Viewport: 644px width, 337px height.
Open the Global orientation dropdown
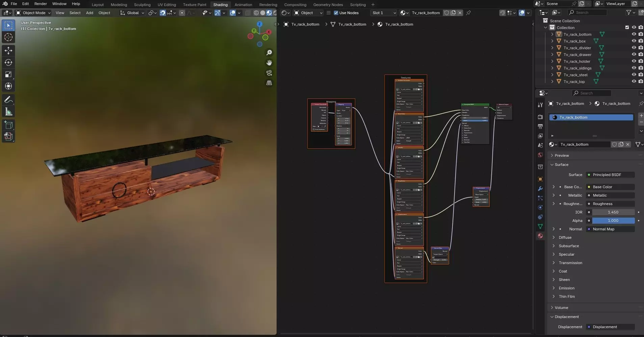tap(132, 13)
